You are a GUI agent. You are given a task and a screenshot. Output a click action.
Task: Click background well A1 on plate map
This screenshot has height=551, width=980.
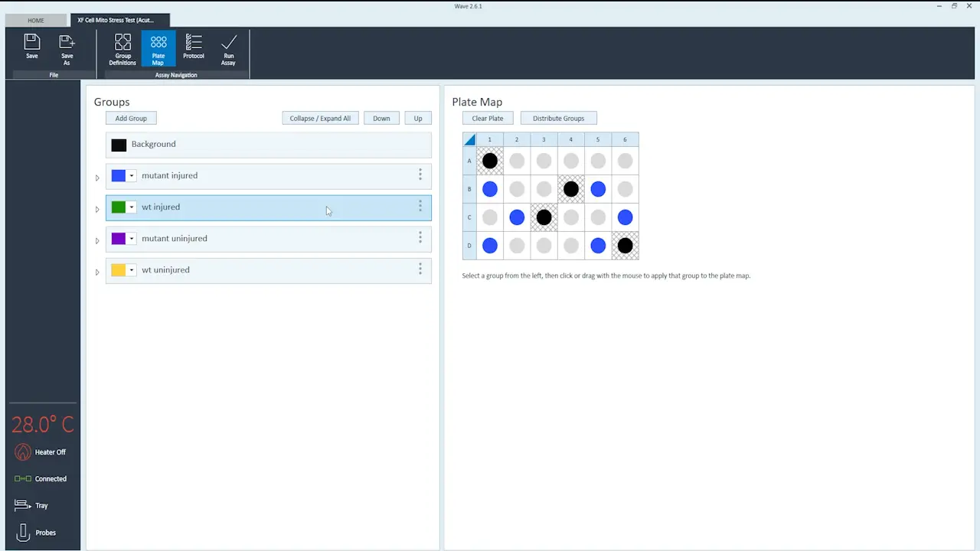pos(490,161)
